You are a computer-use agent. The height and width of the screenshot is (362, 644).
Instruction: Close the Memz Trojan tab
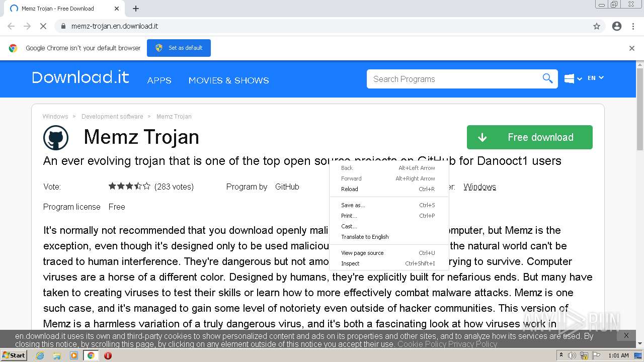[117, 9]
